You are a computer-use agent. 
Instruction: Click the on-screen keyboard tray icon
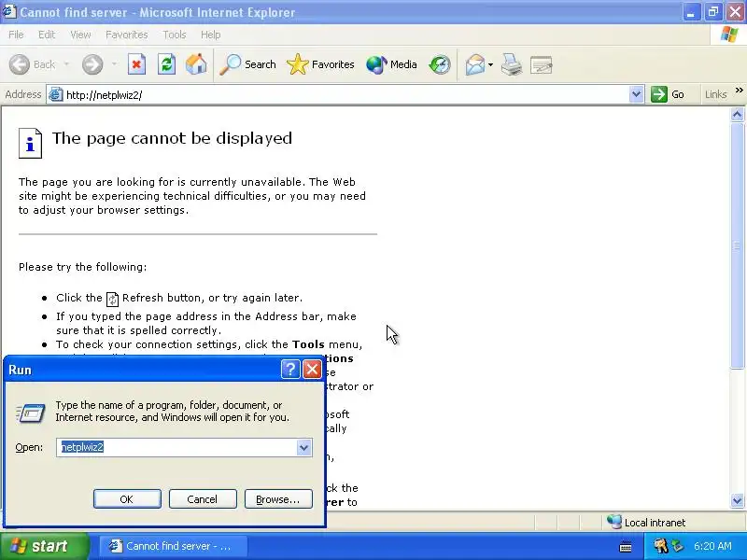click(x=626, y=547)
